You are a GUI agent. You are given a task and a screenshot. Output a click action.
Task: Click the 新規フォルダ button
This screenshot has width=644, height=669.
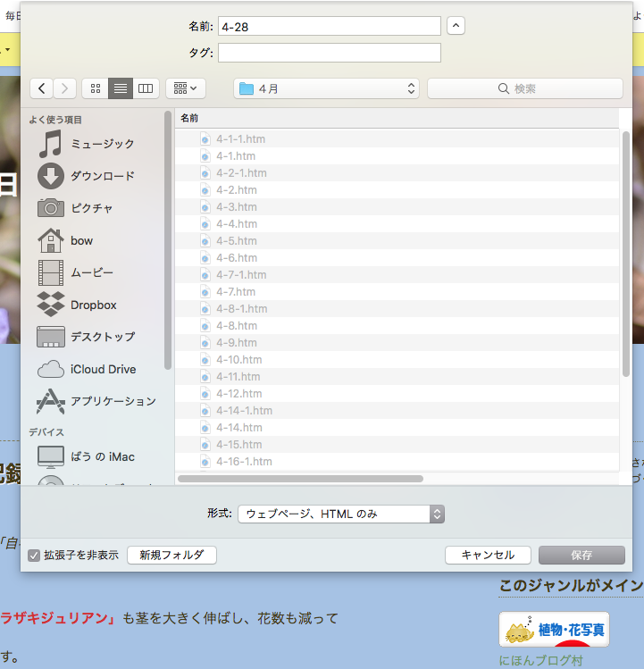pyautogui.click(x=171, y=555)
